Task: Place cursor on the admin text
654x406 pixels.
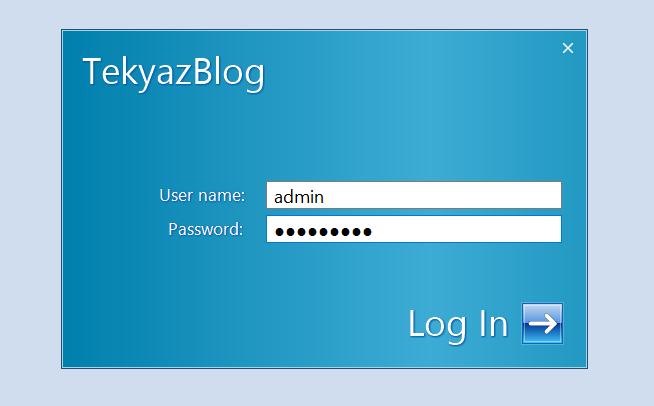Action: click(x=299, y=197)
